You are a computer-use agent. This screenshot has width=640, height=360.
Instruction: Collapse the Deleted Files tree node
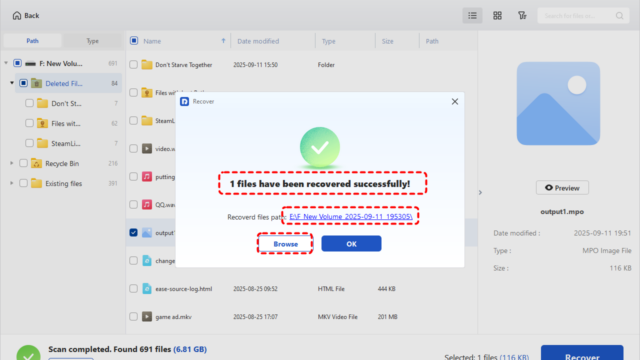click(12, 83)
